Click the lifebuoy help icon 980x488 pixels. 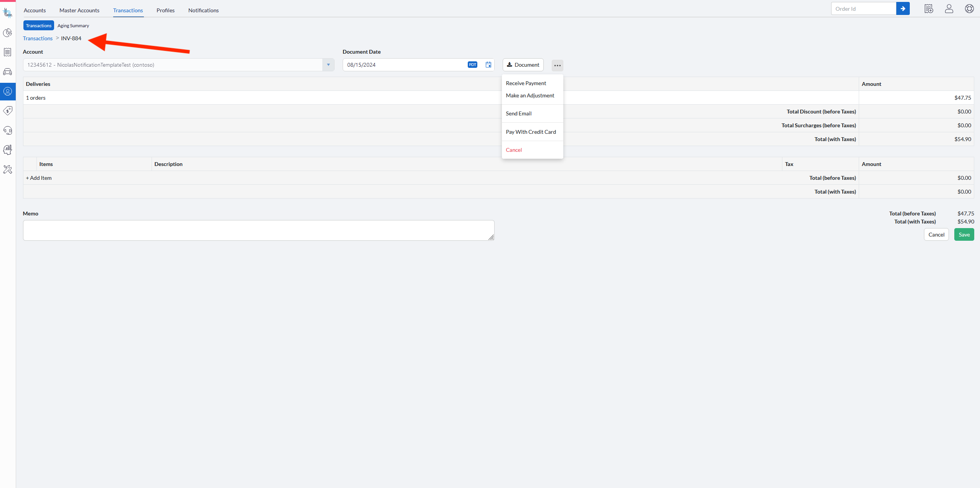click(969, 9)
